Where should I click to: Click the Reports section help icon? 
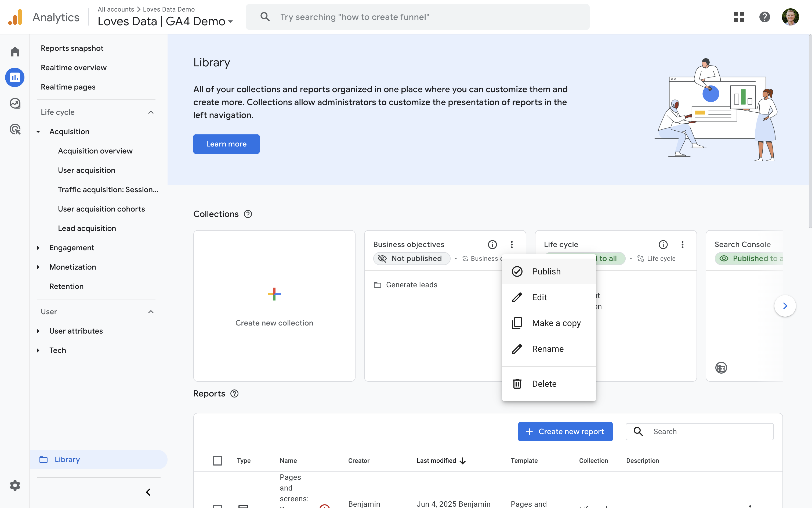234,393
